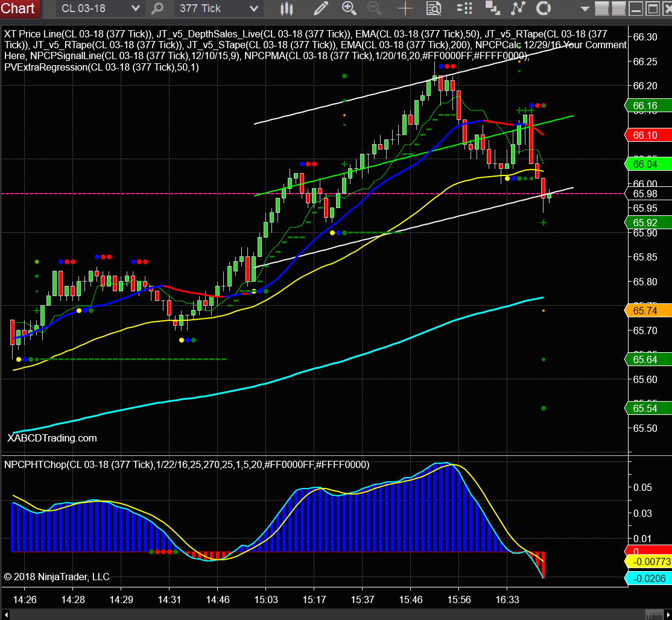Show the data box
The image size is (672, 620).
click(x=434, y=8)
